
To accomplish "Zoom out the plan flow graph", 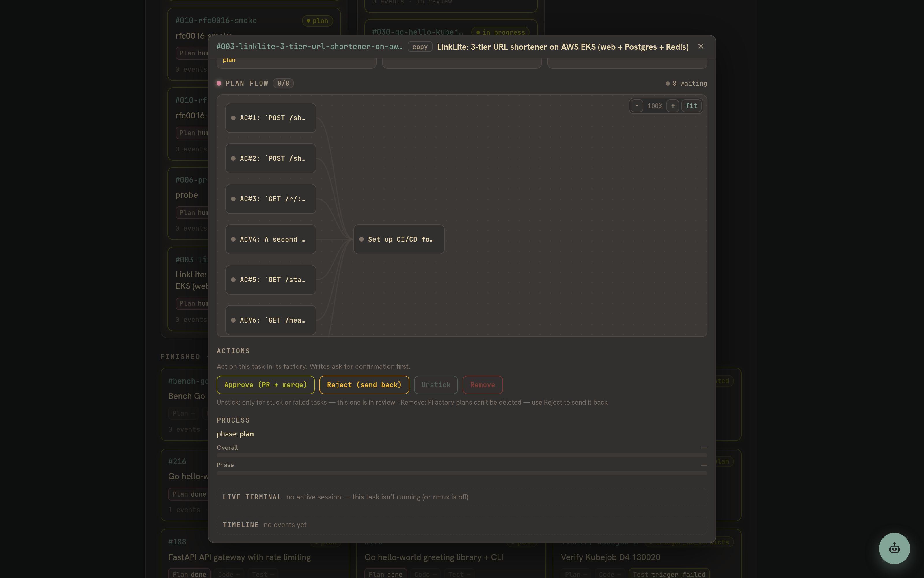I will (637, 106).
